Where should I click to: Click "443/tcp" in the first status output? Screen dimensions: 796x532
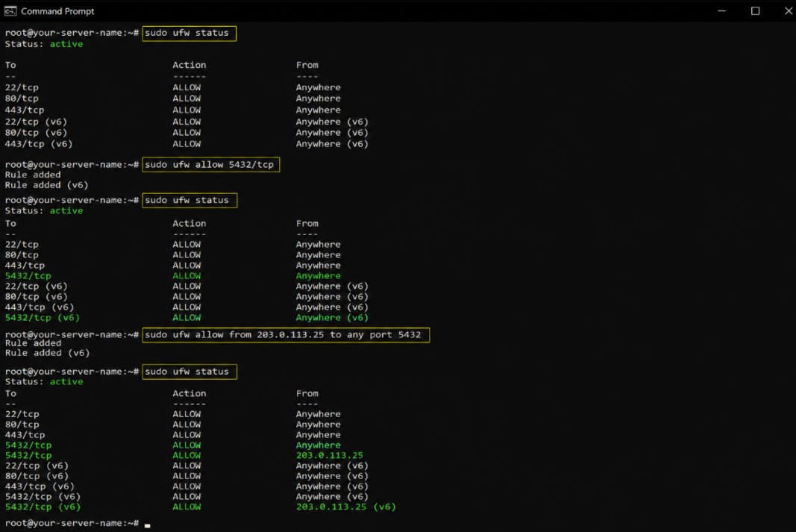click(x=25, y=110)
